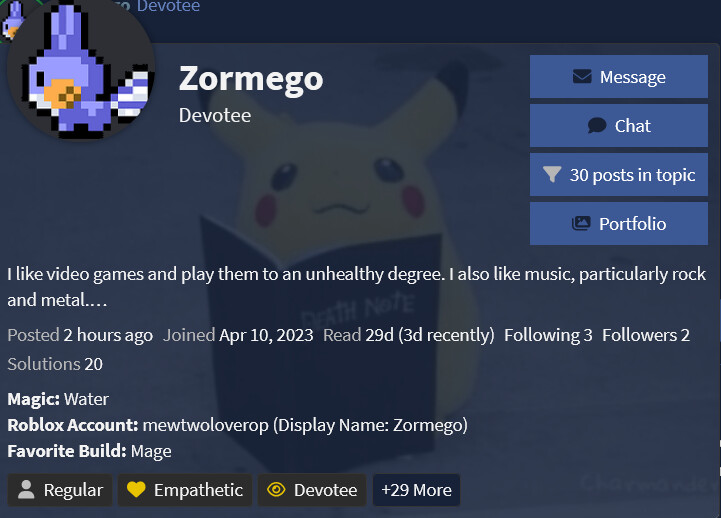
Task: Open the Portfolio button
Action: click(x=618, y=224)
